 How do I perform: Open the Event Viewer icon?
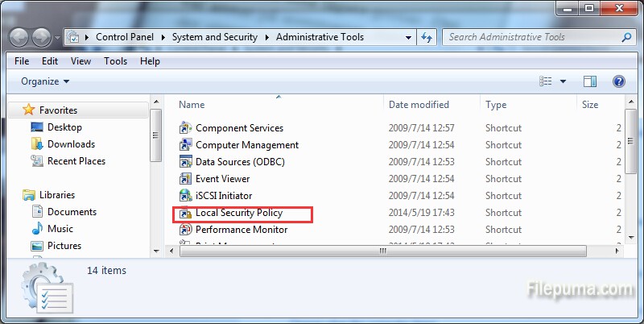click(185, 179)
